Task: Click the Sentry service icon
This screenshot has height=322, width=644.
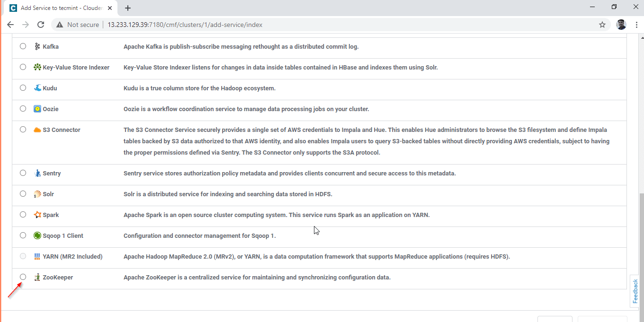Action: tap(37, 173)
